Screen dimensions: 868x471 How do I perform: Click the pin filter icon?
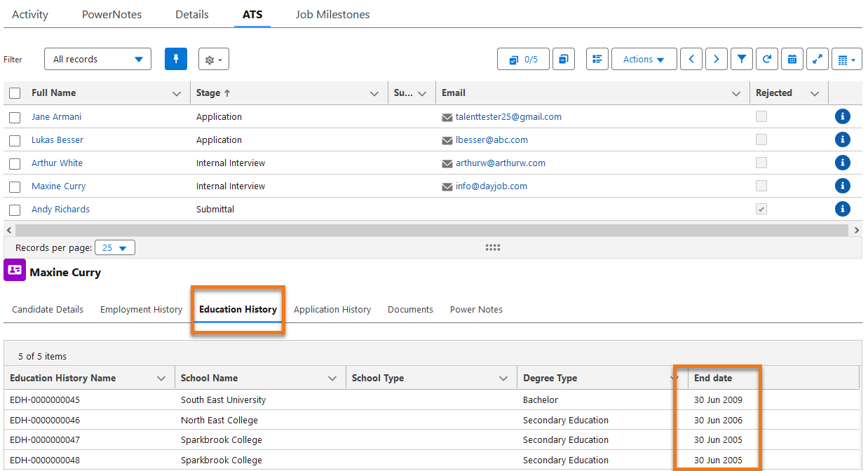[176, 60]
